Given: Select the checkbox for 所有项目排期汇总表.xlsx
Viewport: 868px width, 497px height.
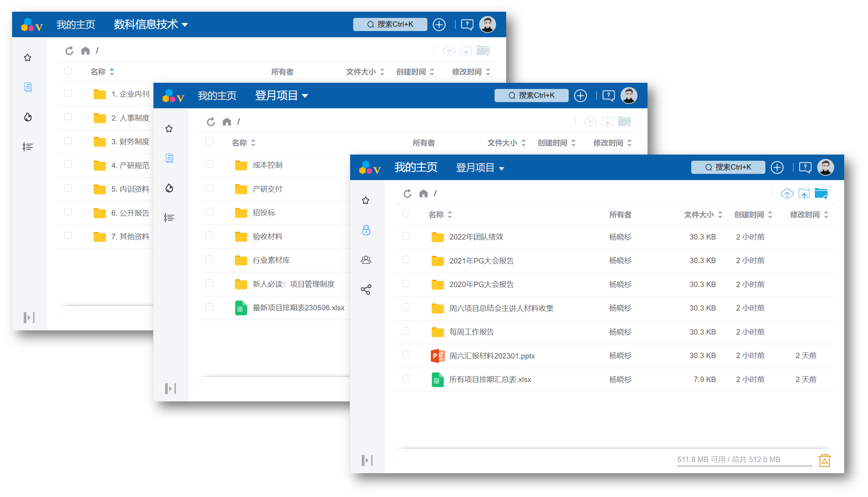Looking at the screenshot, I should click(x=406, y=379).
